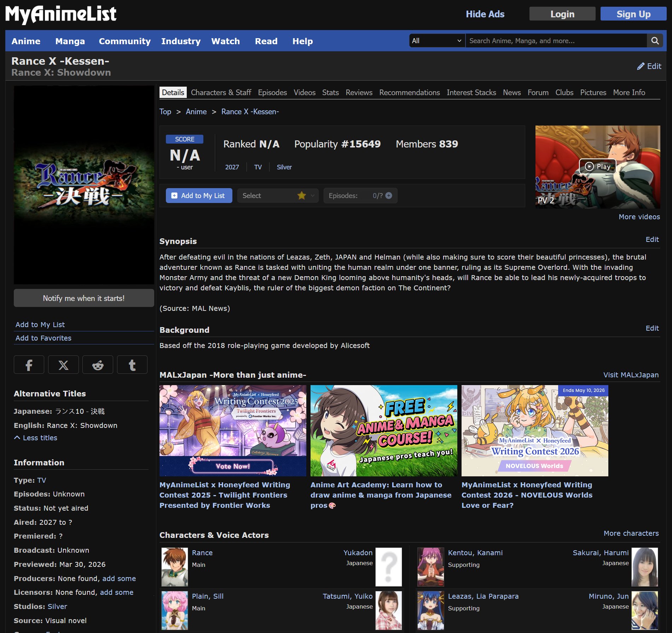Focus the search input field
672x633 pixels.
click(x=556, y=41)
